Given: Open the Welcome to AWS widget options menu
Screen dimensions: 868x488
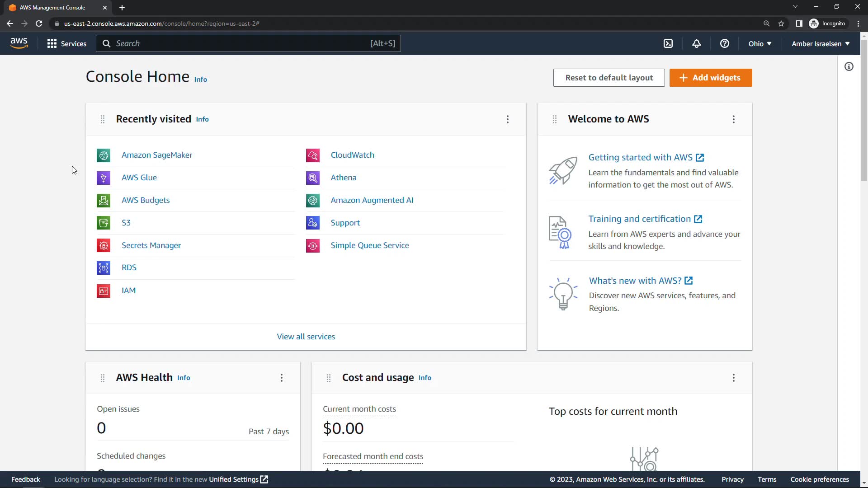Looking at the screenshot, I should pyautogui.click(x=734, y=119).
